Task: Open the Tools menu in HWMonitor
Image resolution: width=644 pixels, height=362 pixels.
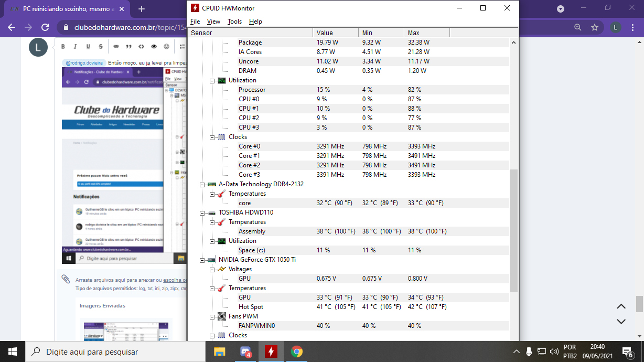Action: [234, 22]
